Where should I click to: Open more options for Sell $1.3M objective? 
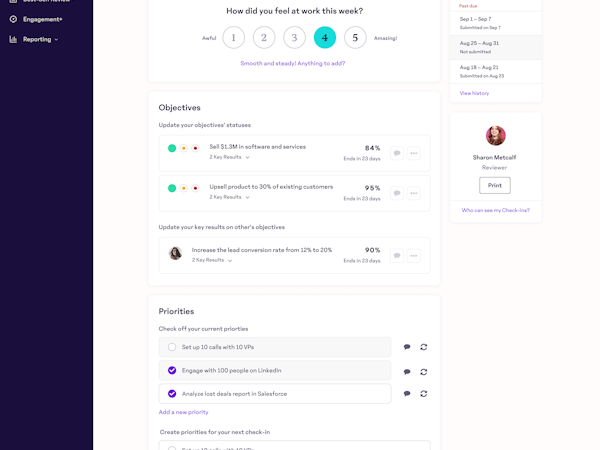pos(414,153)
